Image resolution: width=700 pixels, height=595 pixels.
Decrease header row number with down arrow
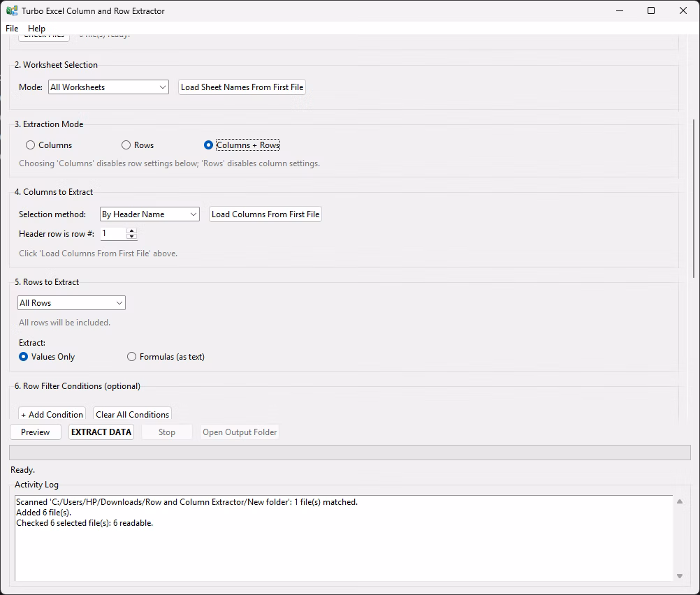click(132, 237)
